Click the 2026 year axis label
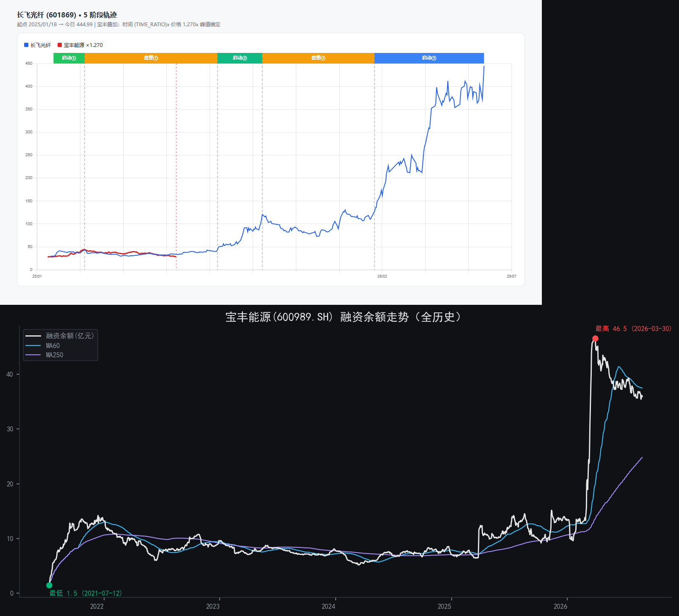This screenshot has height=616, width=679. click(x=560, y=607)
